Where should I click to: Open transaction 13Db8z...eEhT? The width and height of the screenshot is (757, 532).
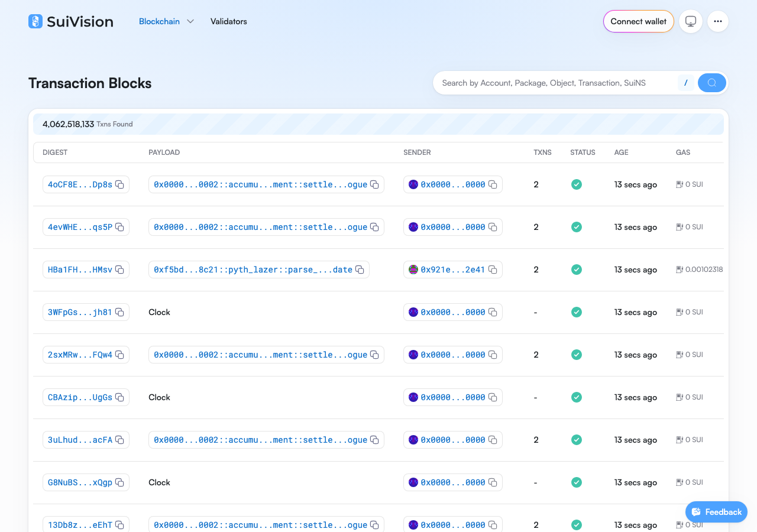(x=80, y=525)
